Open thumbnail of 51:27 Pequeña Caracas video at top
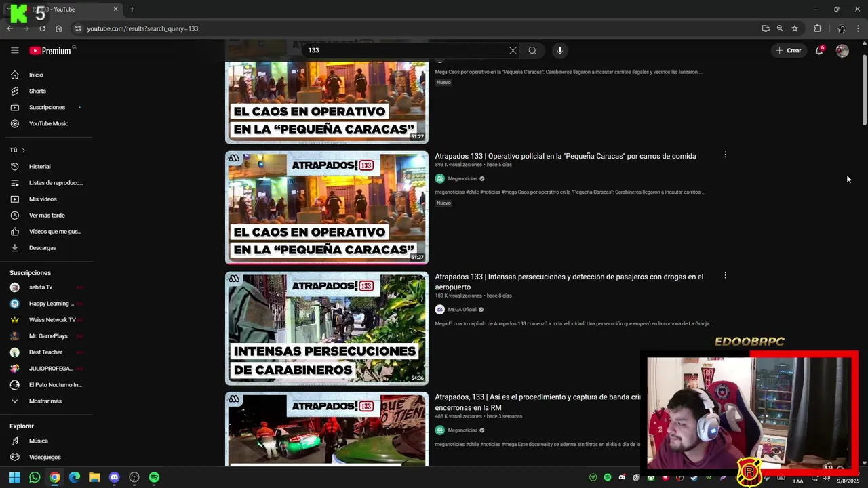The height and width of the screenshot is (488, 868). (x=327, y=102)
